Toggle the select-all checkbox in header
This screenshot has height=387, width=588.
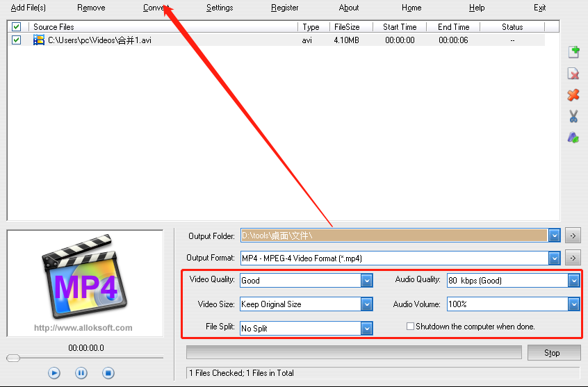[16, 26]
